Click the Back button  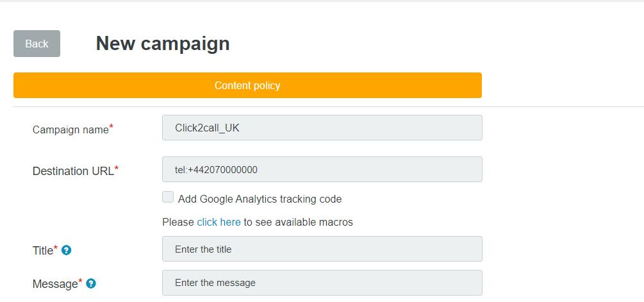(x=37, y=44)
